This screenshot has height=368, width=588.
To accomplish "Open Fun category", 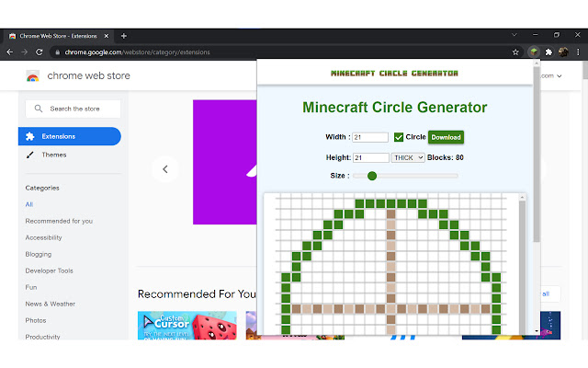I will (31, 287).
